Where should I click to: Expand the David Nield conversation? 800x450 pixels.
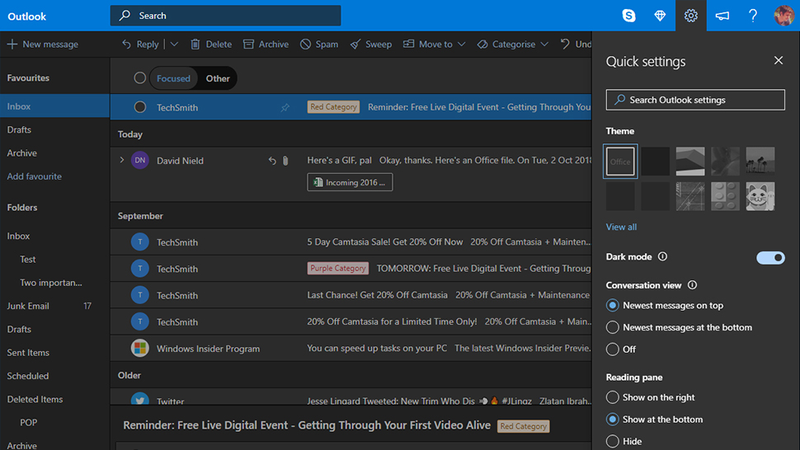point(121,160)
